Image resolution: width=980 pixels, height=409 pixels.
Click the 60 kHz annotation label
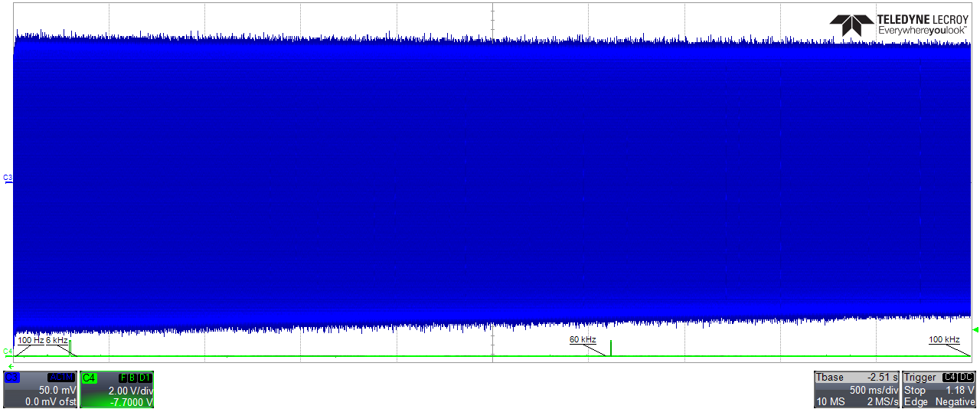(582, 339)
